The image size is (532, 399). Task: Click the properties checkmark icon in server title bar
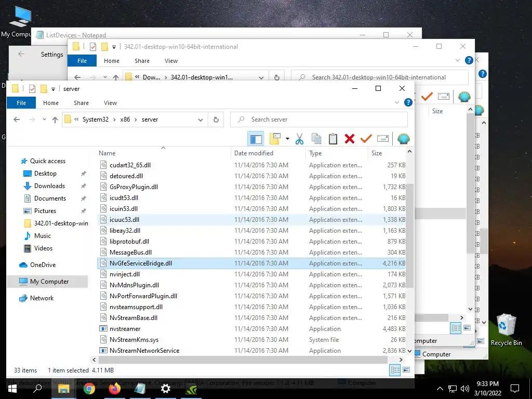(x=32, y=89)
